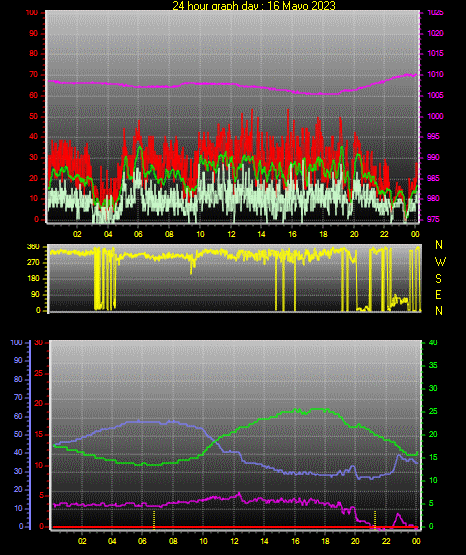Click the W compass direction label
Viewport: 466px width, 555px height.
(440, 262)
